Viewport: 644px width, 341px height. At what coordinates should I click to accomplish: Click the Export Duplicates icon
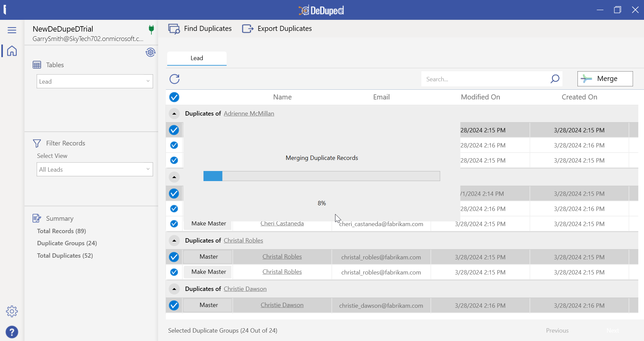[248, 29]
